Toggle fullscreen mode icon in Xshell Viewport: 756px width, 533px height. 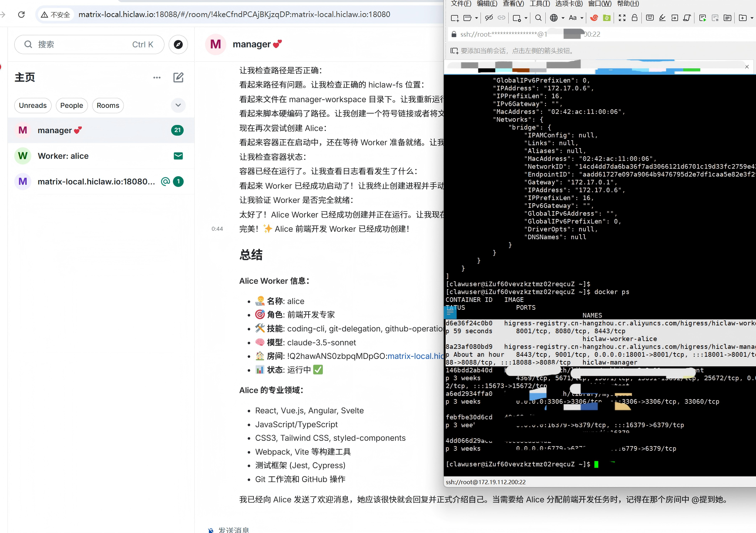pyautogui.click(x=622, y=18)
